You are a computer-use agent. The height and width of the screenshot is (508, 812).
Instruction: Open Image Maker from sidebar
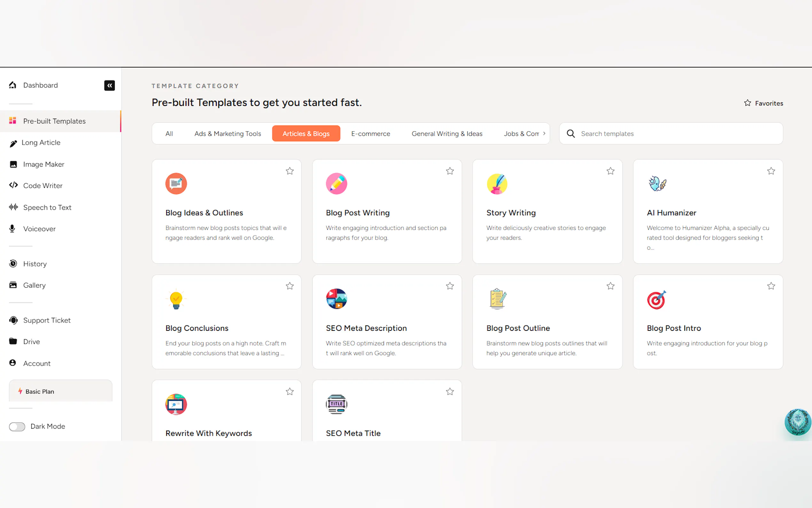click(43, 164)
